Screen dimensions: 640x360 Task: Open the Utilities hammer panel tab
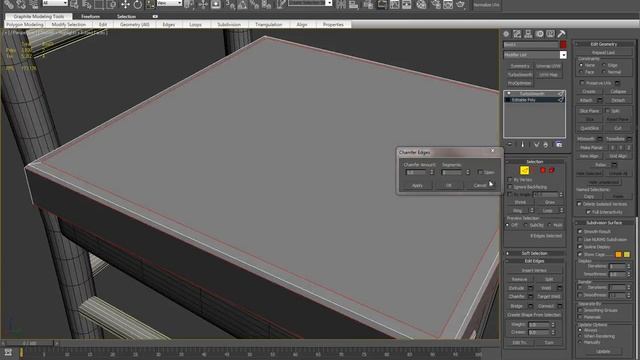pyautogui.click(x=561, y=34)
